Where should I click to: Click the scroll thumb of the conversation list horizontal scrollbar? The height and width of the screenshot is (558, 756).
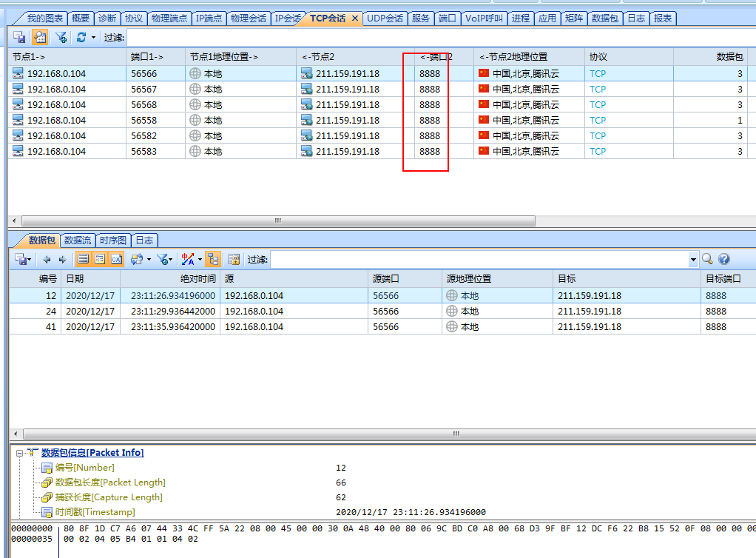pyautogui.click(x=278, y=221)
